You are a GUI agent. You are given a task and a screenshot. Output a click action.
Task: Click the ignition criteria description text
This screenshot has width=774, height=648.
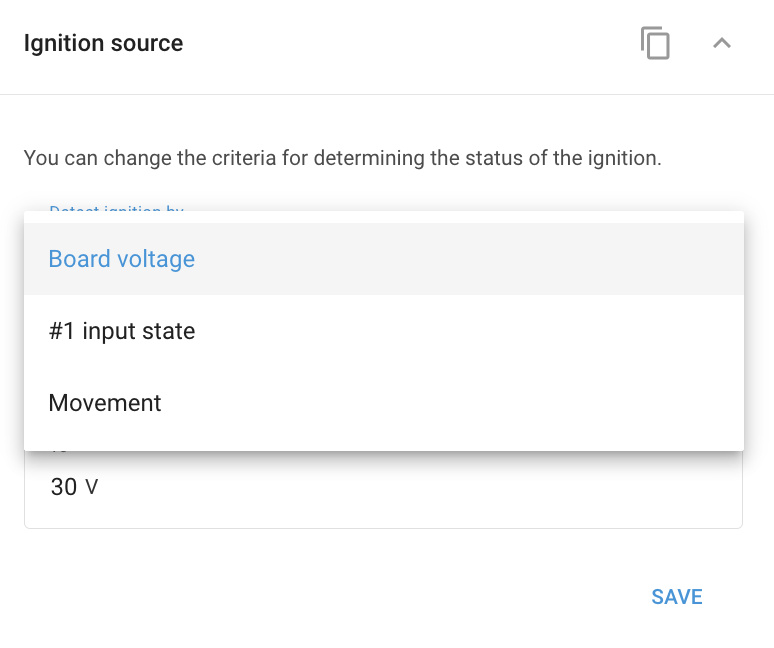click(x=343, y=158)
